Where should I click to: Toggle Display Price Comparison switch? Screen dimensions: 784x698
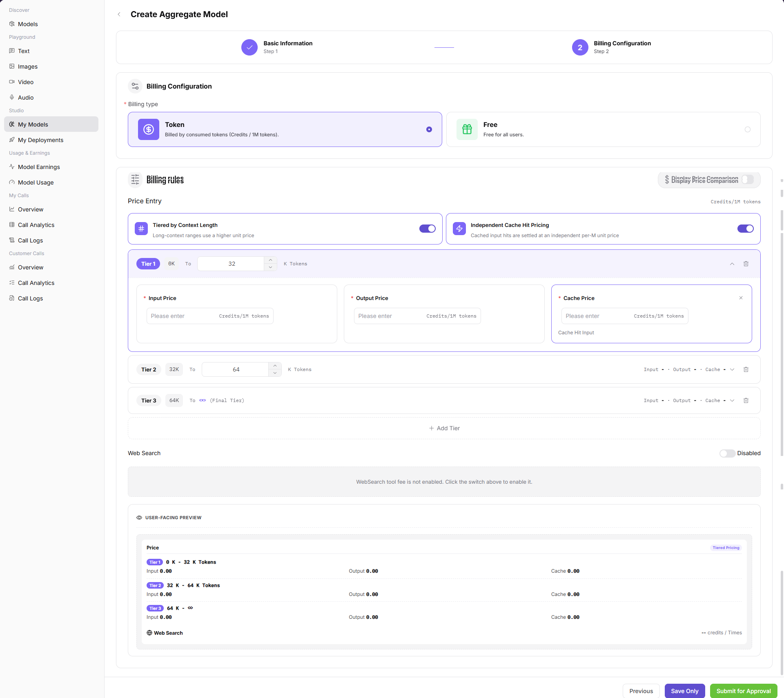(x=748, y=180)
